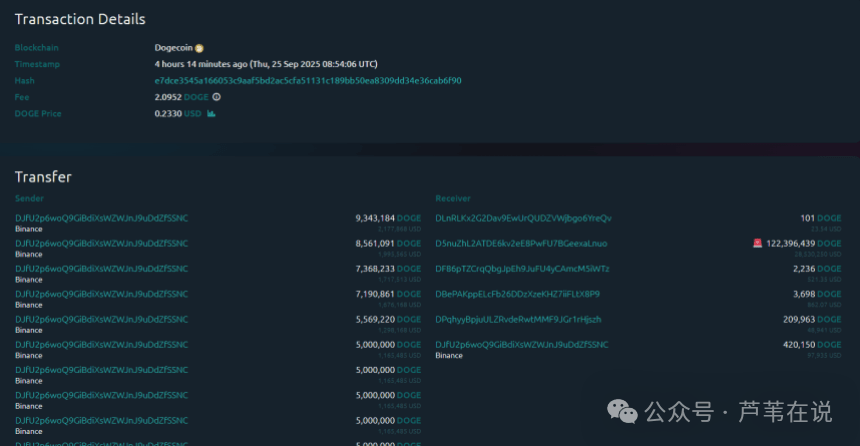Open receiver address starting with DPqhyyBpju
Viewport: 860px width, 446px height.
click(x=518, y=319)
